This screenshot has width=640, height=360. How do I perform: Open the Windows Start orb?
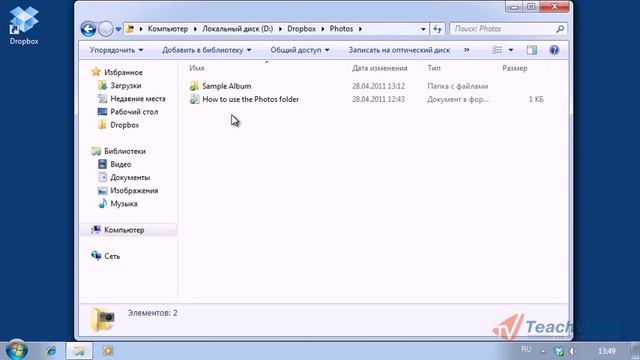(x=16, y=350)
